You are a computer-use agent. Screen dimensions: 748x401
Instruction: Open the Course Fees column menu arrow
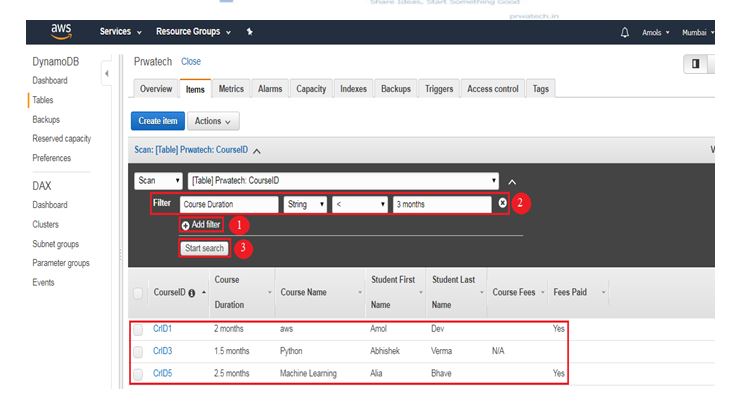click(542, 292)
